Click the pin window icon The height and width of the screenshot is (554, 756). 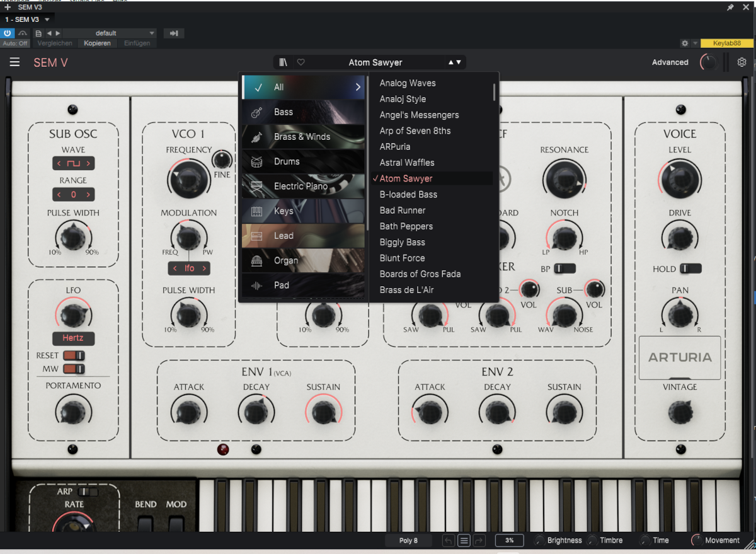[730, 7]
